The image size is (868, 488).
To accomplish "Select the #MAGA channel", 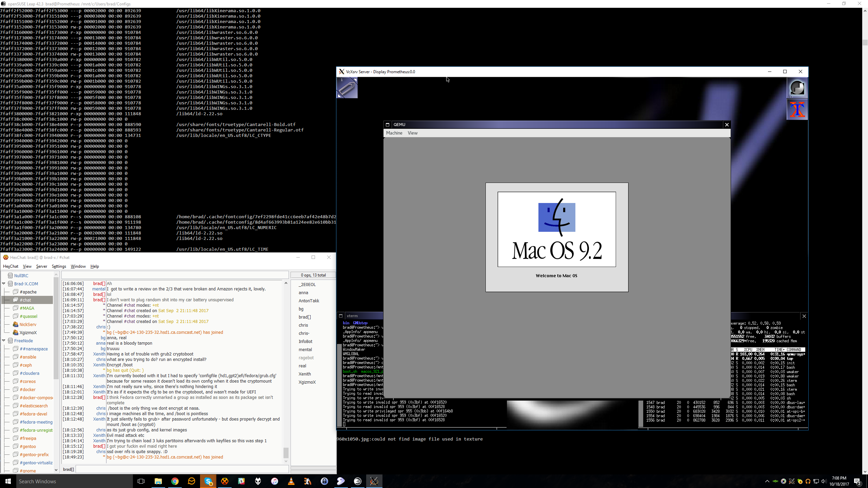I will pos(27,308).
